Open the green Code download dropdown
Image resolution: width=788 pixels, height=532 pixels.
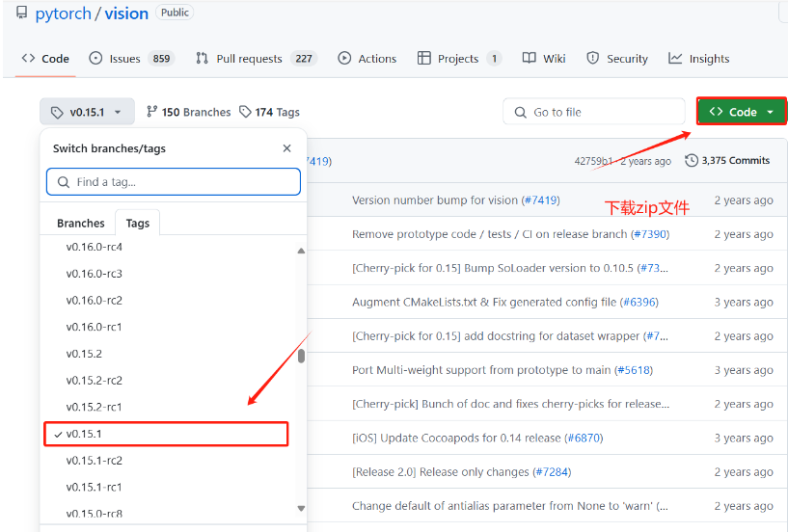coord(742,112)
